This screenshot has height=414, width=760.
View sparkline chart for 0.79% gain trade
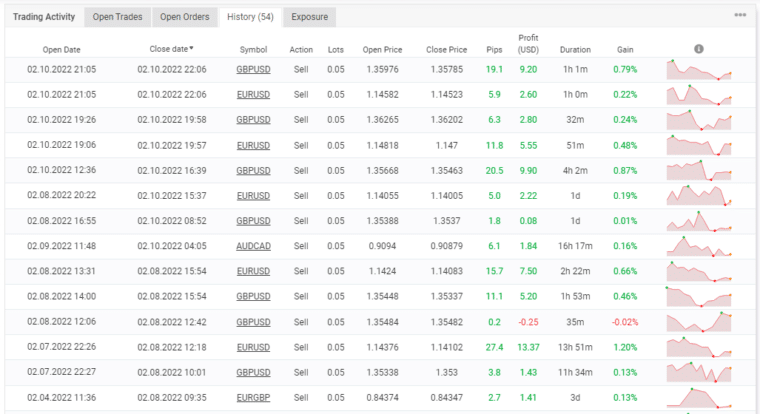click(699, 70)
